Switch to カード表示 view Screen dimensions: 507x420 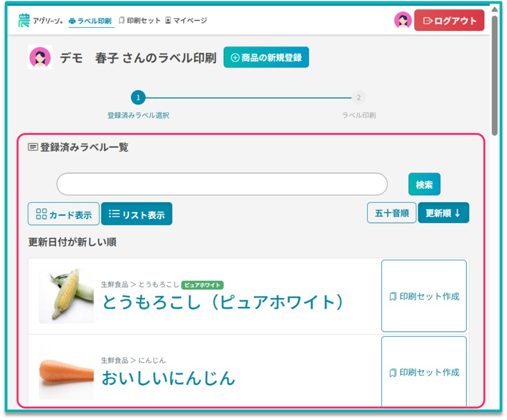tap(63, 214)
